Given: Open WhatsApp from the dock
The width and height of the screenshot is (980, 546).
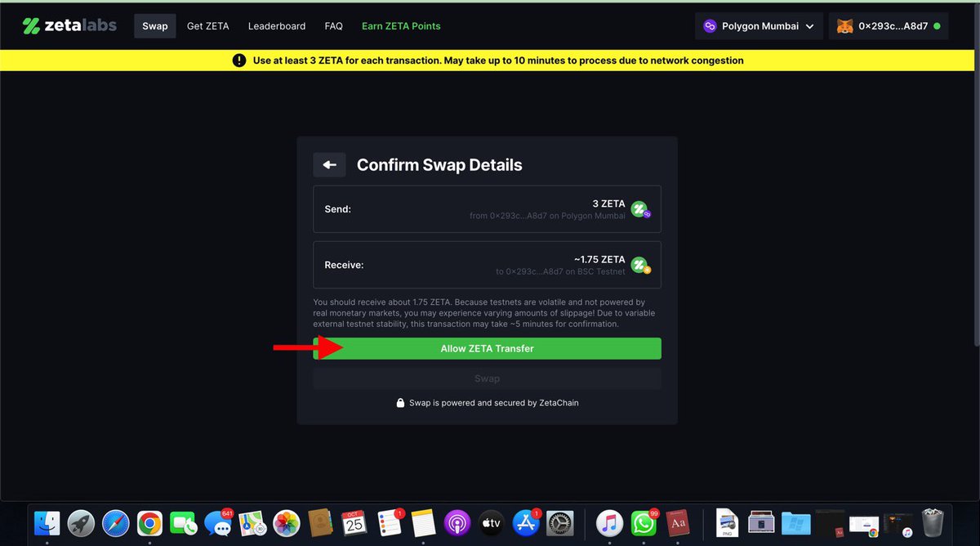Looking at the screenshot, I should 644,522.
